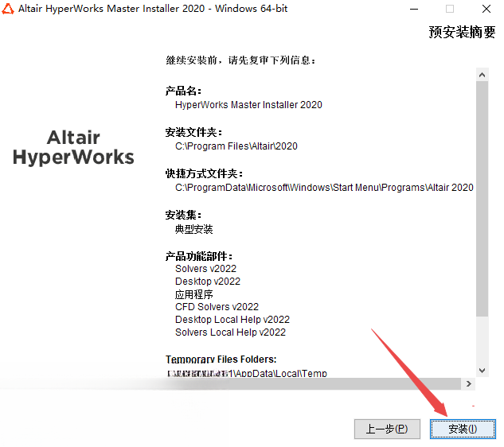Click the 安装(I) install button
The height and width of the screenshot is (447, 504).
click(463, 429)
